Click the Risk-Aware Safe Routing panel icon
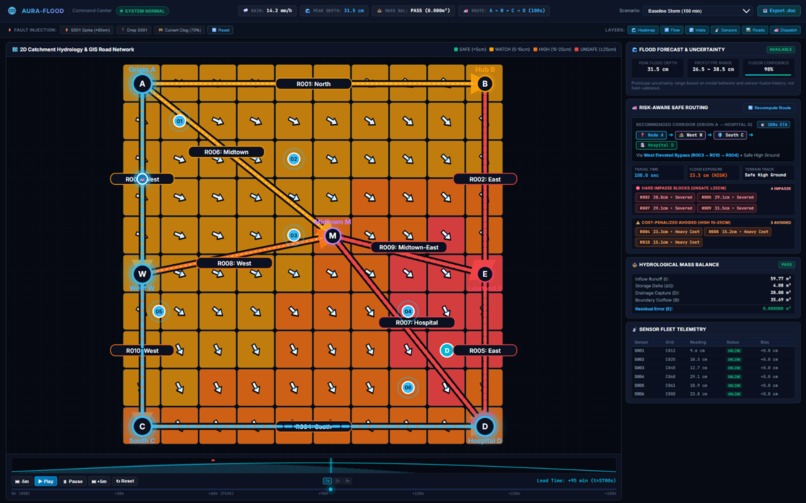The height and width of the screenshot is (503, 806). tap(634, 108)
